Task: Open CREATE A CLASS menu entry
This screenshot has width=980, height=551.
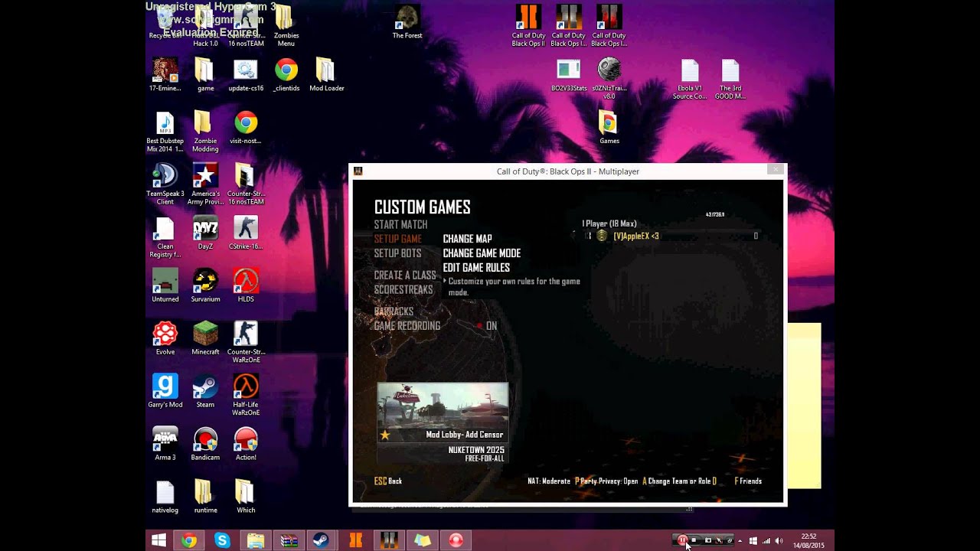Action: [404, 275]
